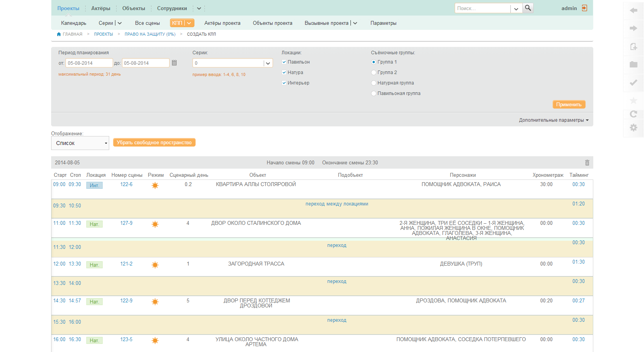This screenshot has width=644, height=352.
Task: Click the search magnifier icon
Action: (528, 8)
